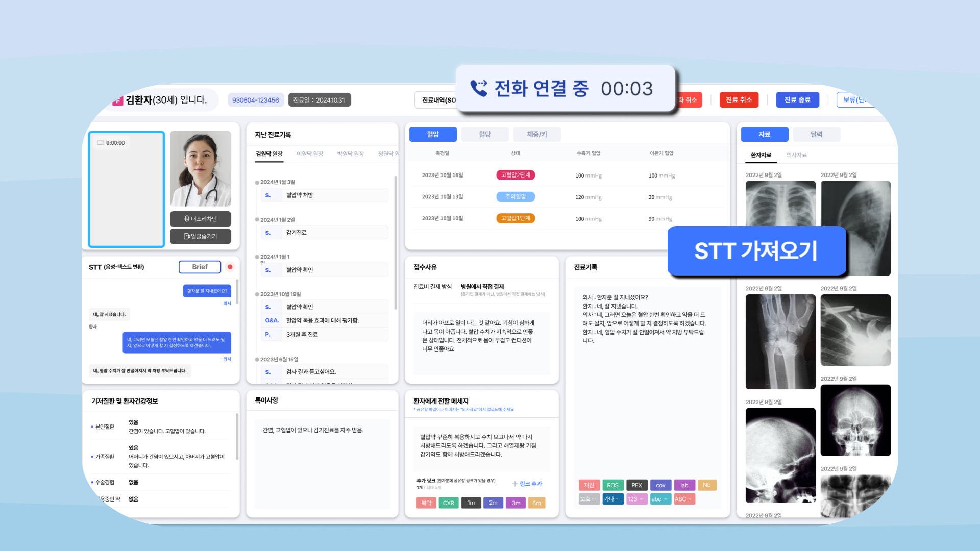Mute microphone with 내소리차단 button

201,219
